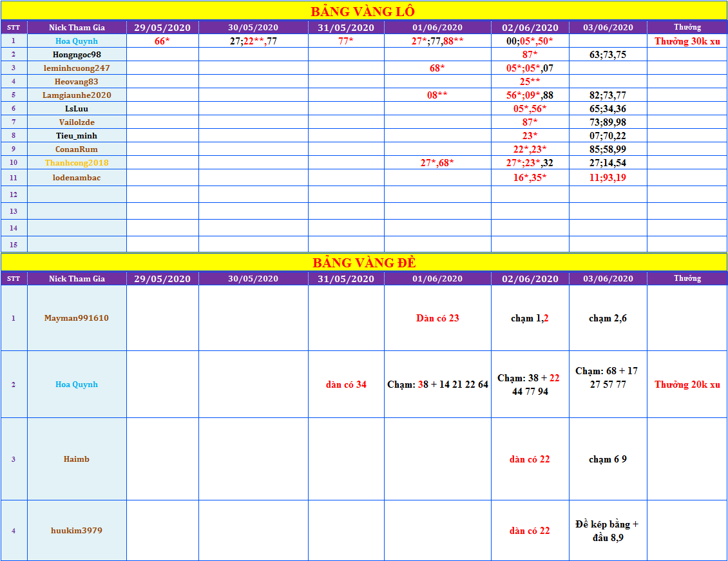Select the 'Thưởng 30k xu' cell
The width and height of the screenshot is (728, 561).
tap(687, 41)
